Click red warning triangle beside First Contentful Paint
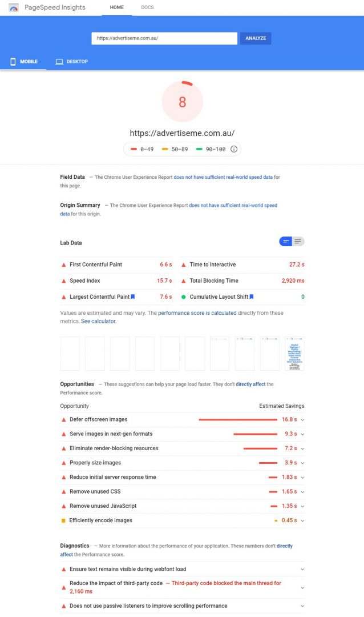This screenshot has height=617, width=364. tap(64, 265)
